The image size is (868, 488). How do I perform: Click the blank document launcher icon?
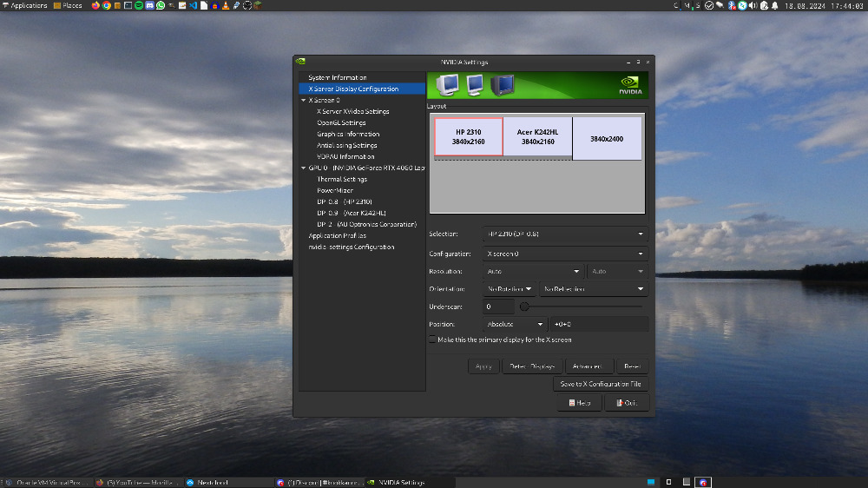204,5
